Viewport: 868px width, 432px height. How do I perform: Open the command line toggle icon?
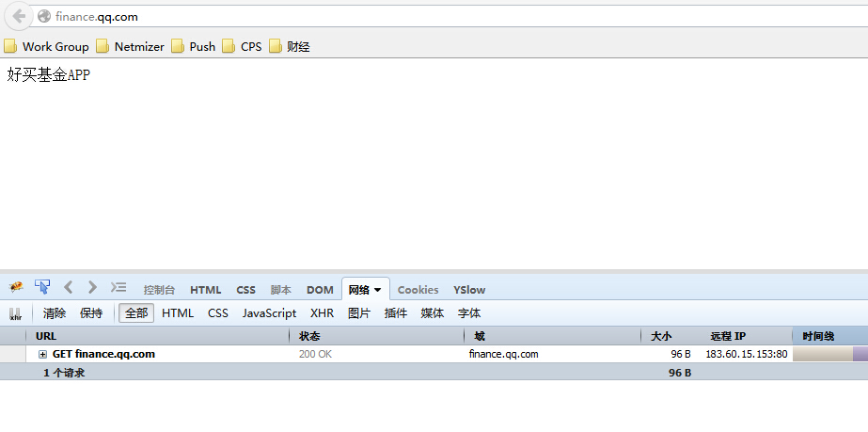(x=118, y=287)
